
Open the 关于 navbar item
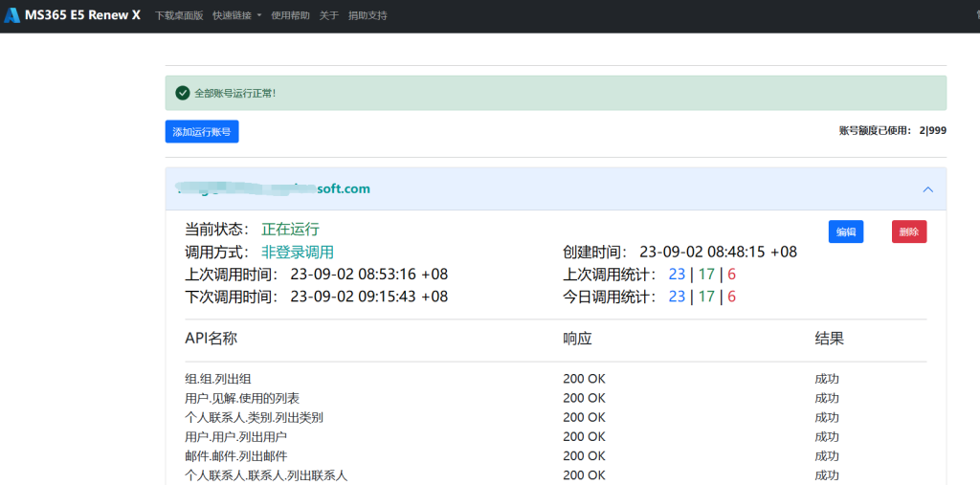coord(329,15)
